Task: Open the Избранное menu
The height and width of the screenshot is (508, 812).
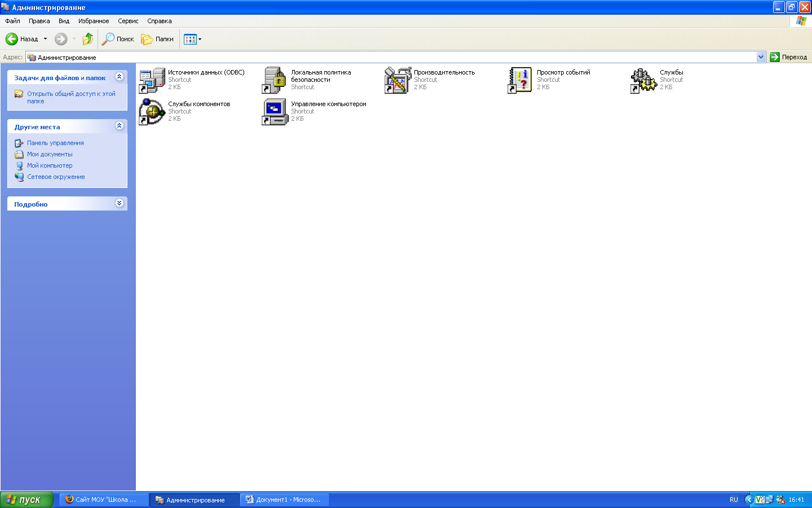Action: [x=94, y=21]
